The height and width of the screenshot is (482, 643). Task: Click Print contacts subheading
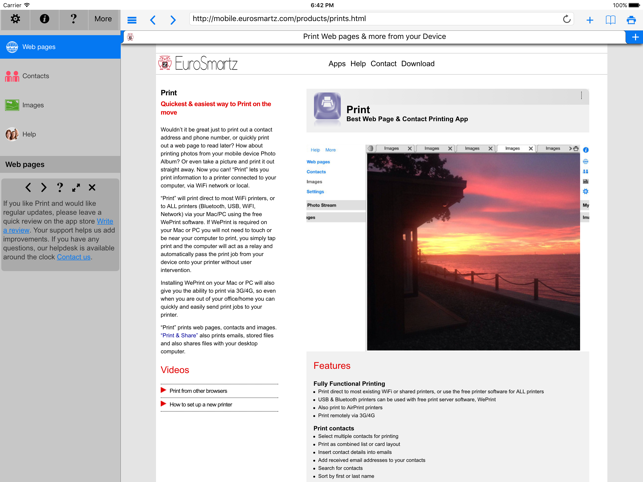tap(334, 428)
